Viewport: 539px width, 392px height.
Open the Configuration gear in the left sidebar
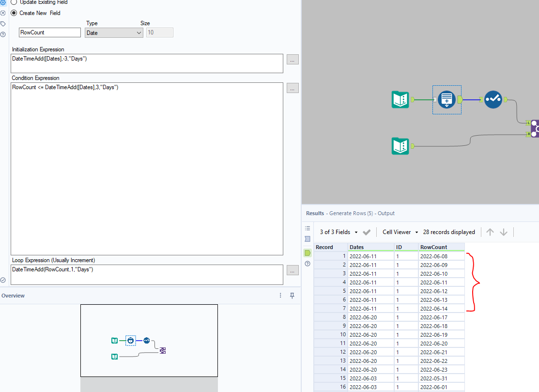pos(3,3)
